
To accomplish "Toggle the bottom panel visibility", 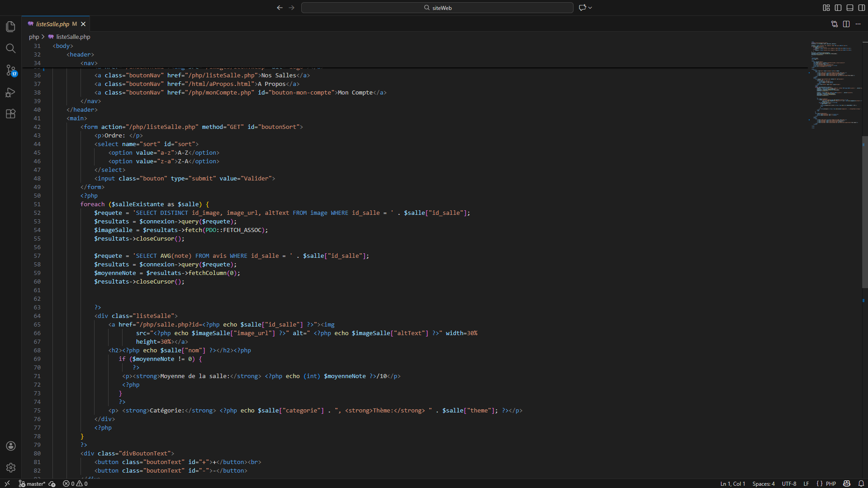I will coord(850,8).
